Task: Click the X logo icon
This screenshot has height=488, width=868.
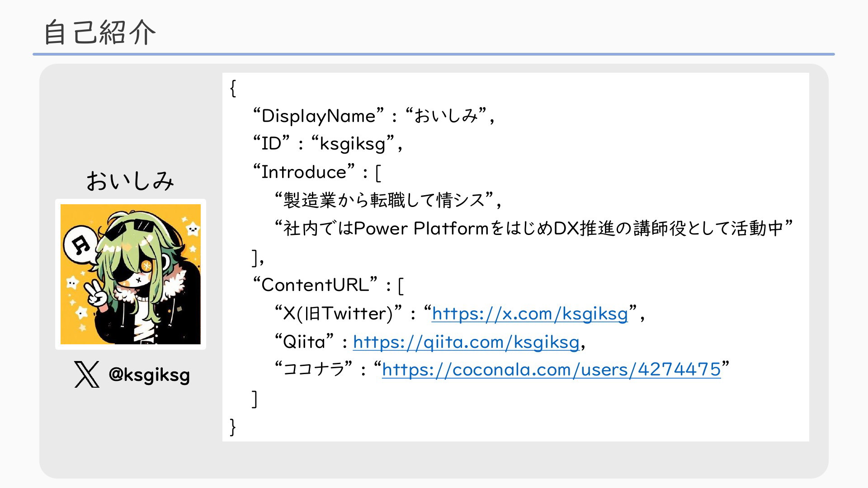Action: point(87,375)
